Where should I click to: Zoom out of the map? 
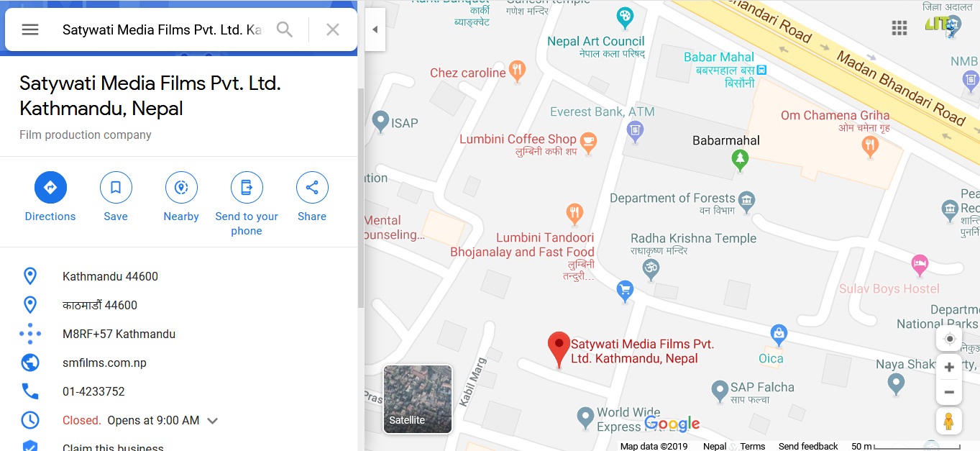tap(949, 392)
